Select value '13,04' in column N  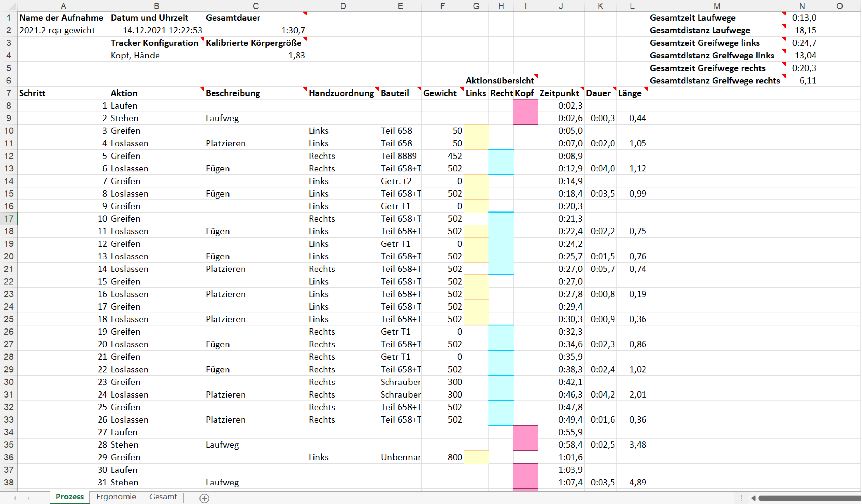802,55
